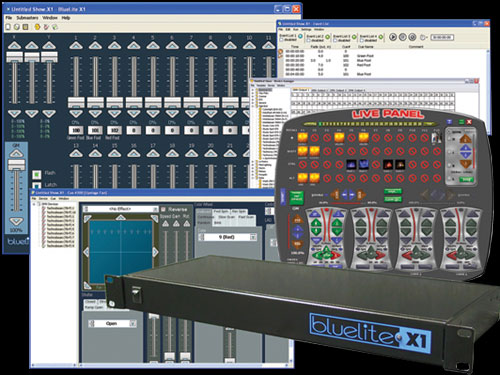Viewport: 500px width, 375px height.
Task: Click the submaster 3 fader handle
Action: 115,102
